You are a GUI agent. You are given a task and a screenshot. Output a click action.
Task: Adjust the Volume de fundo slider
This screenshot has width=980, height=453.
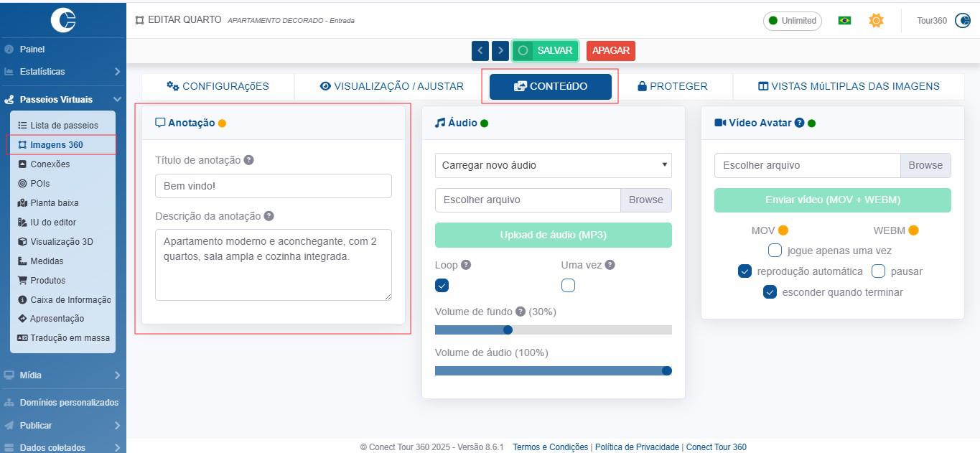click(x=508, y=330)
